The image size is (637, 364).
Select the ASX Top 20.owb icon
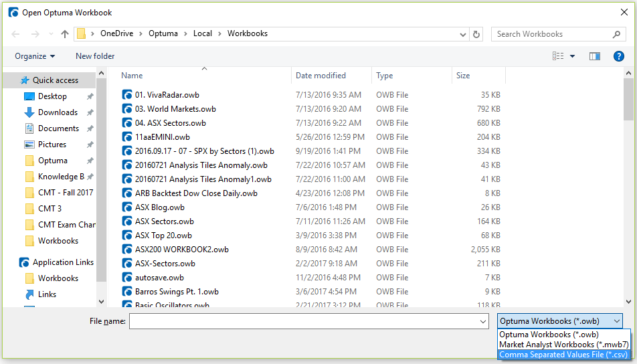127,236
